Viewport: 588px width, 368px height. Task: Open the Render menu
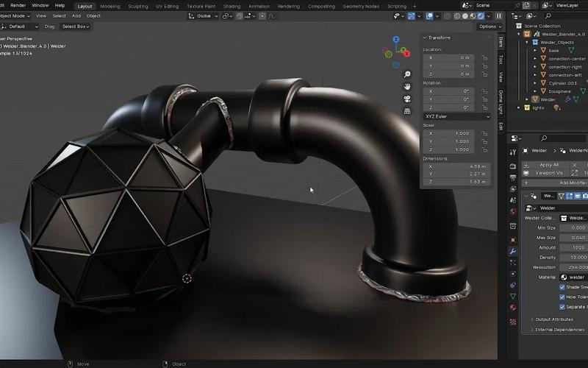(18, 6)
